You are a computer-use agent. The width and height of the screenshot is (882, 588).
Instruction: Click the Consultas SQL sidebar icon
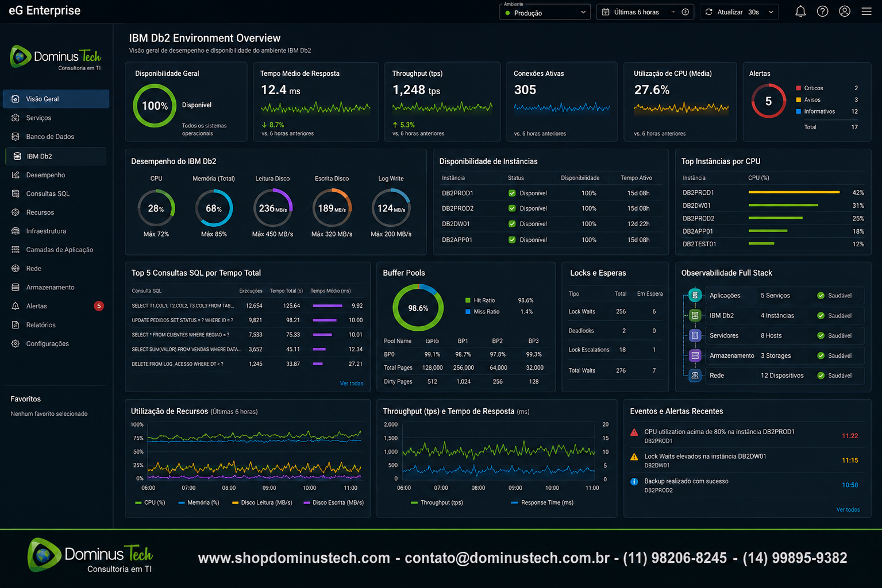pos(16,194)
